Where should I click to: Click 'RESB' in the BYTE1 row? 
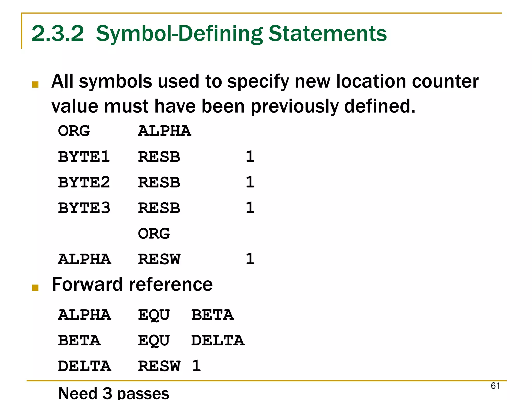click(159, 157)
